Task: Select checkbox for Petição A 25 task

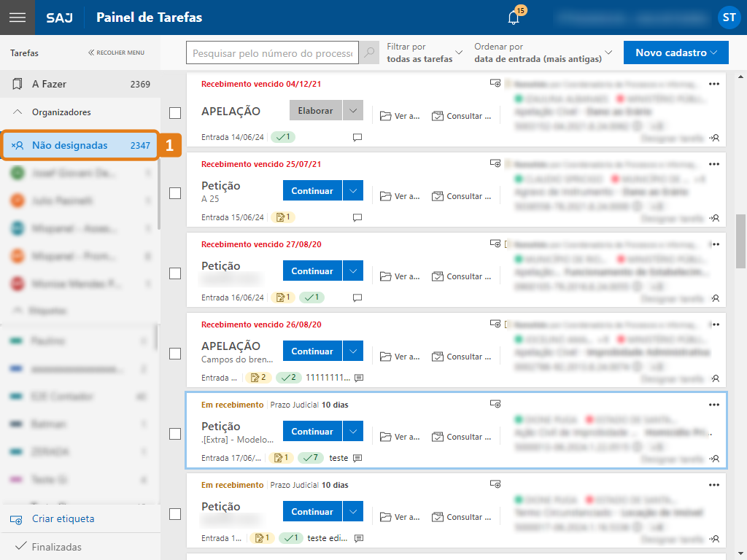Action: coord(175,193)
